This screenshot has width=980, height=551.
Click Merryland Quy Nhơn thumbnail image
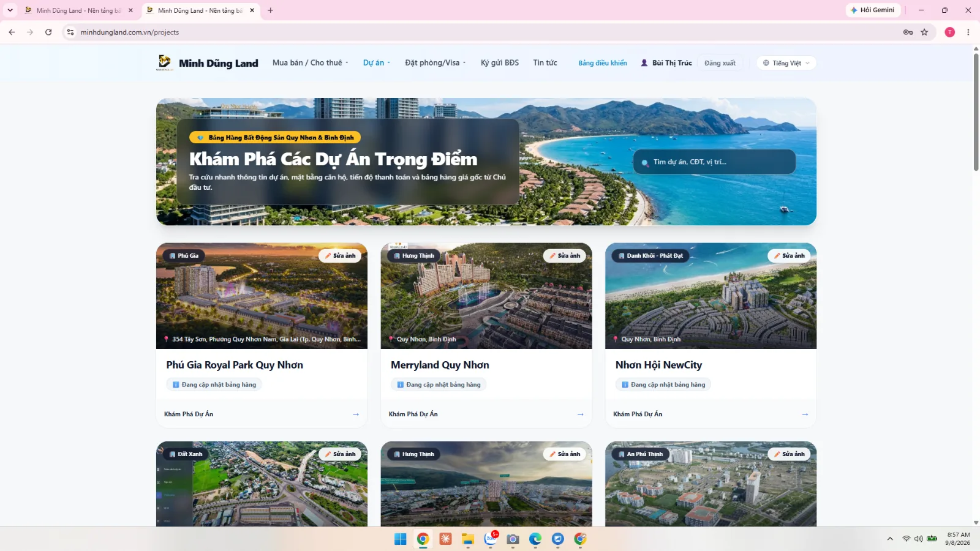486,296
